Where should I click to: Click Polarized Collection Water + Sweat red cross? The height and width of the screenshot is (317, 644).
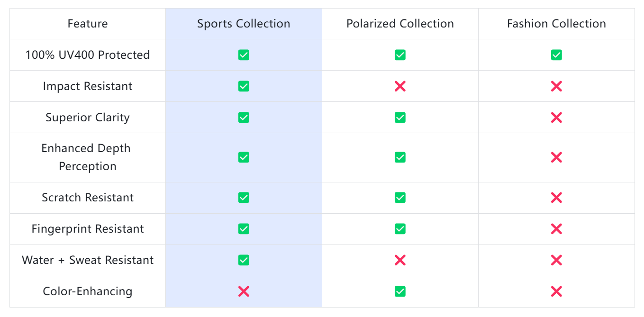(x=400, y=260)
